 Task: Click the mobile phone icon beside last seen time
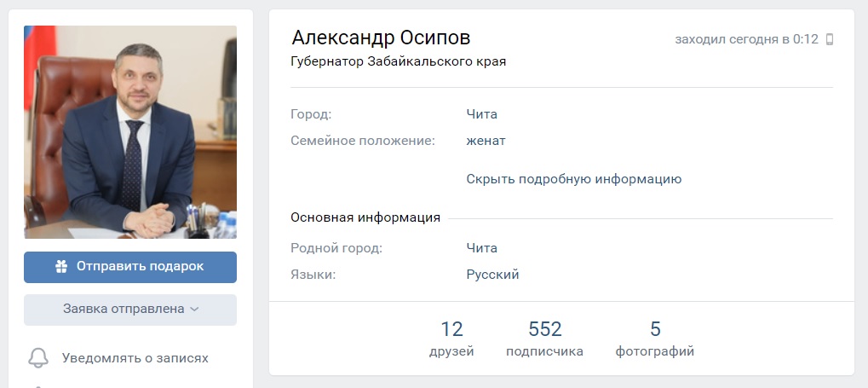click(830, 39)
